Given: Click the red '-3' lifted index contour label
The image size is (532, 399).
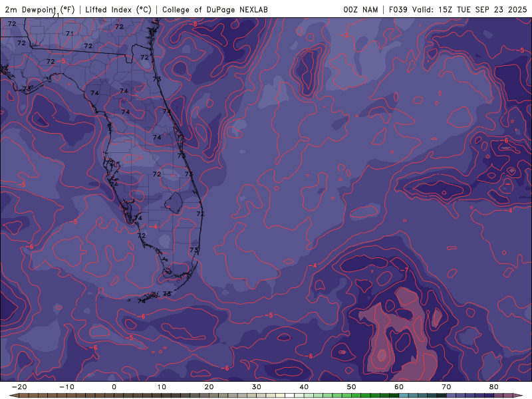Looking at the screenshot, I should click(x=344, y=35).
